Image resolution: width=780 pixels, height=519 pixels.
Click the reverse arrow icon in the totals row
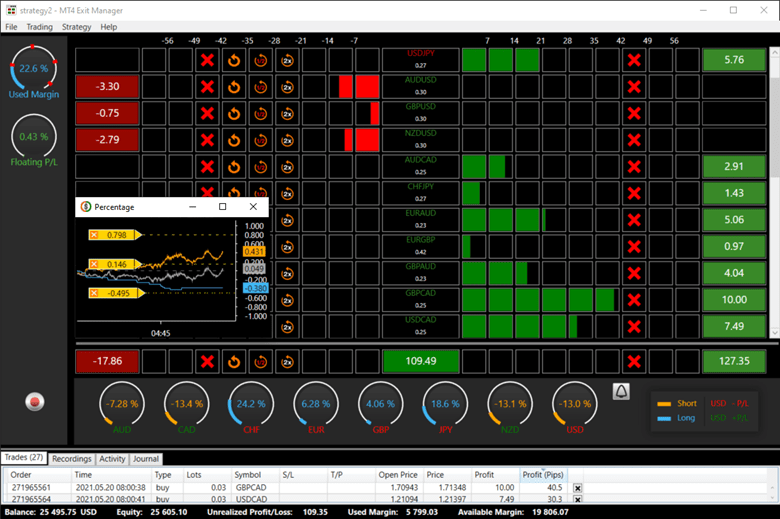pyautogui.click(x=234, y=362)
